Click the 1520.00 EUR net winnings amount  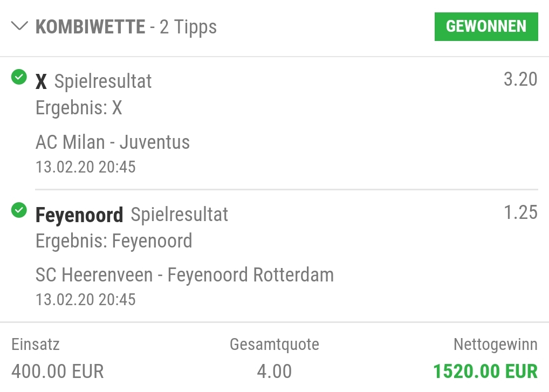click(x=485, y=371)
